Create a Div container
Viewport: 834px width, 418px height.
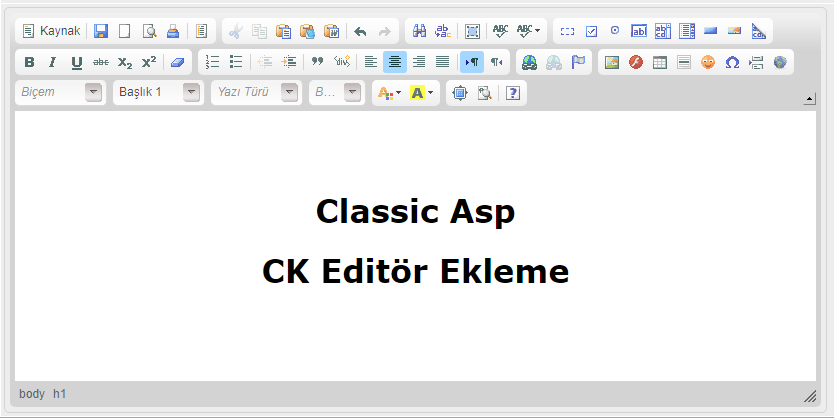pos(341,62)
